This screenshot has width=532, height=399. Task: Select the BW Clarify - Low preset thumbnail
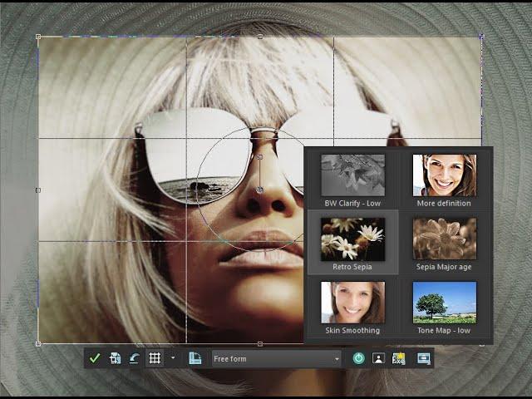tap(352, 175)
